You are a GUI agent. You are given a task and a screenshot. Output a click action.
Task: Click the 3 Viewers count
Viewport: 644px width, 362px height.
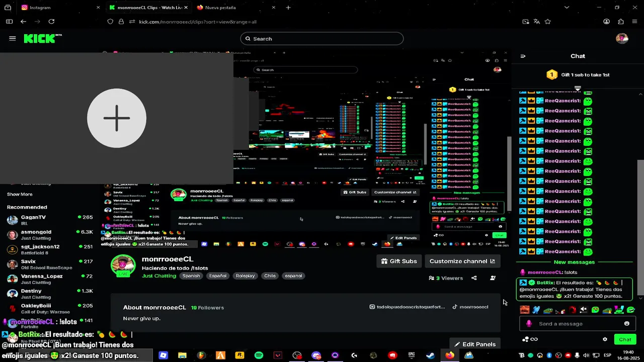[446, 278]
